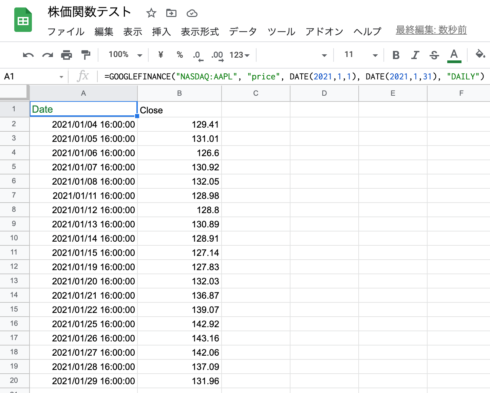Select row 10 header
The width and height of the screenshot is (490, 393).
(x=14, y=238)
